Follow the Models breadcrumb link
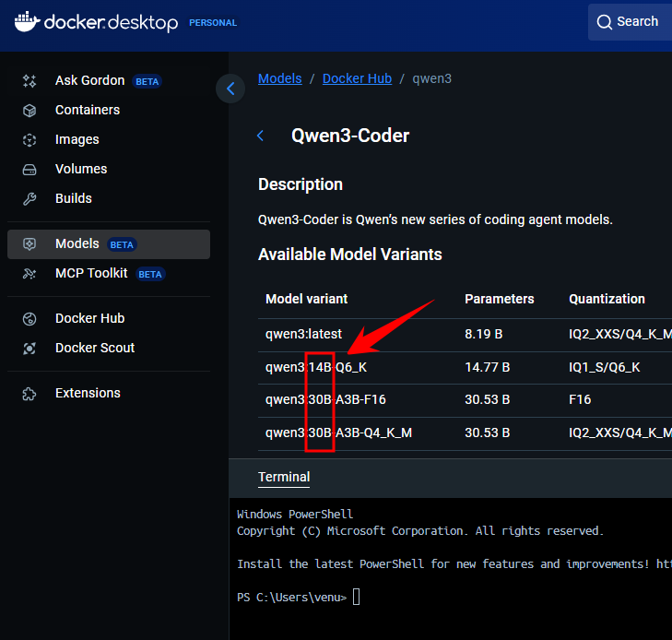Viewport: 672px width, 640px height. coord(280,79)
